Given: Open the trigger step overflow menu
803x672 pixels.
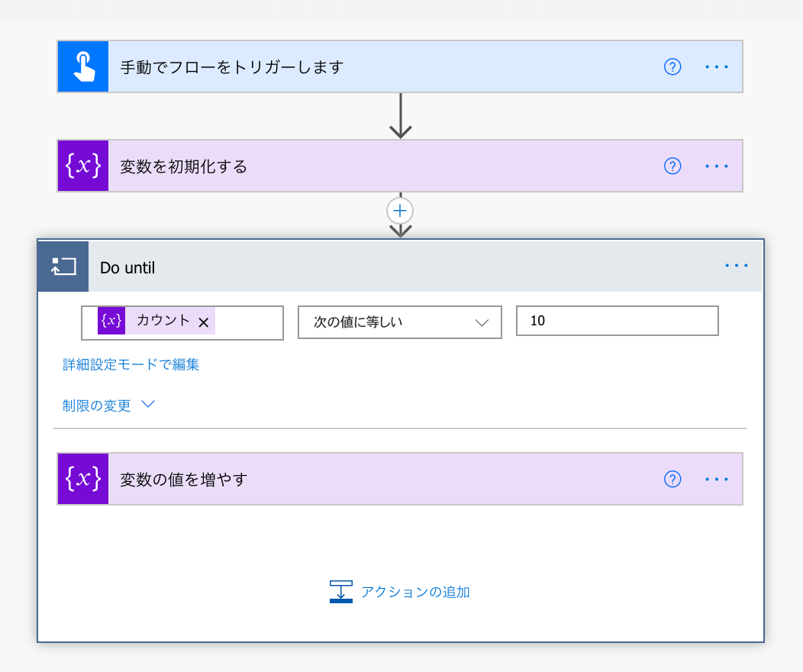Looking at the screenshot, I should pyautogui.click(x=717, y=66).
